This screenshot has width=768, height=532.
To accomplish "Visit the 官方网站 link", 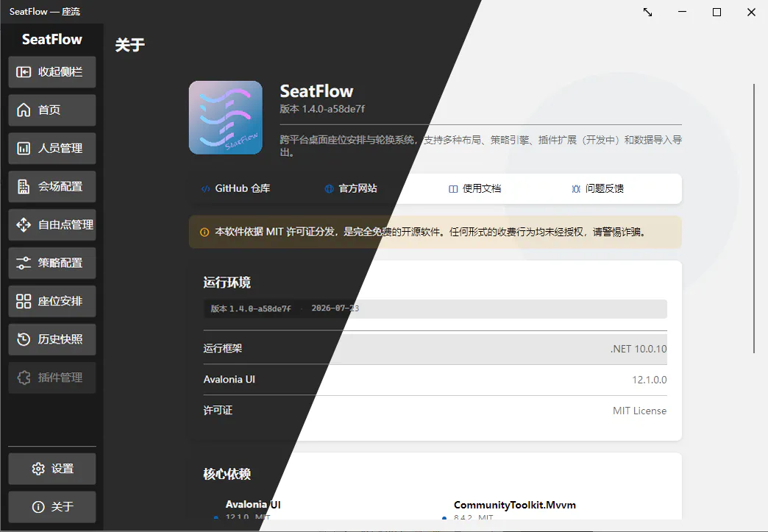I will pyautogui.click(x=351, y=188).
